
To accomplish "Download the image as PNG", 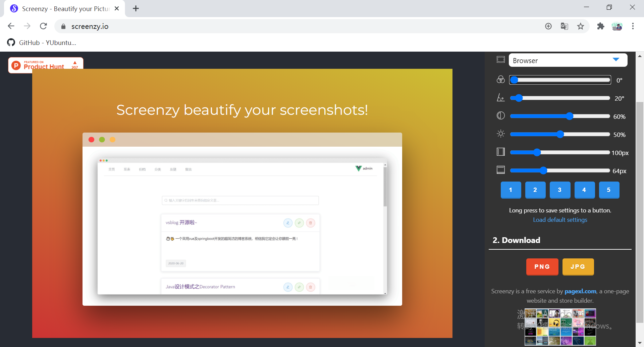I will [x=542, y=267].
